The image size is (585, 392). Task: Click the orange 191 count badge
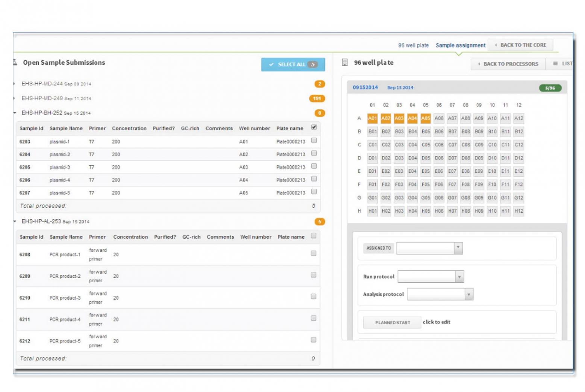[317, 98]
